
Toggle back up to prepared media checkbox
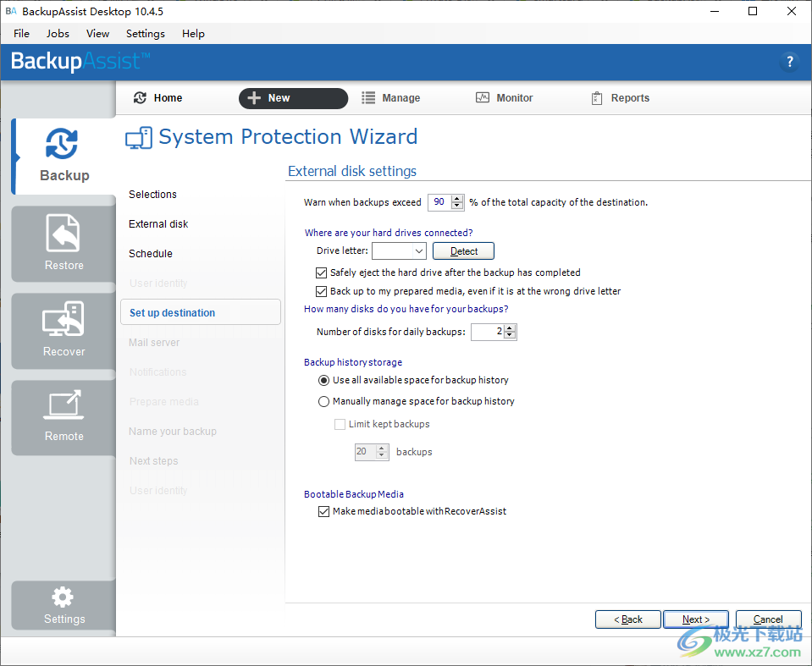pos(321,291)
